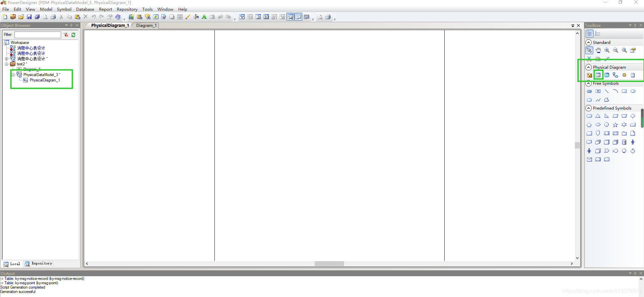Open the Toolbox panel options dropdown

pyautogui.click(x=630, y=25)
